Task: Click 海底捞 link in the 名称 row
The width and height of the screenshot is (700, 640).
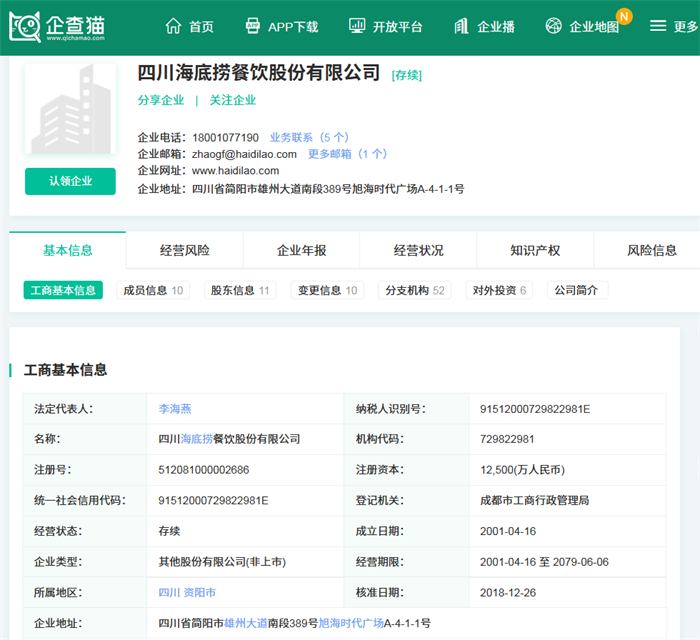Action: [196, 439]
